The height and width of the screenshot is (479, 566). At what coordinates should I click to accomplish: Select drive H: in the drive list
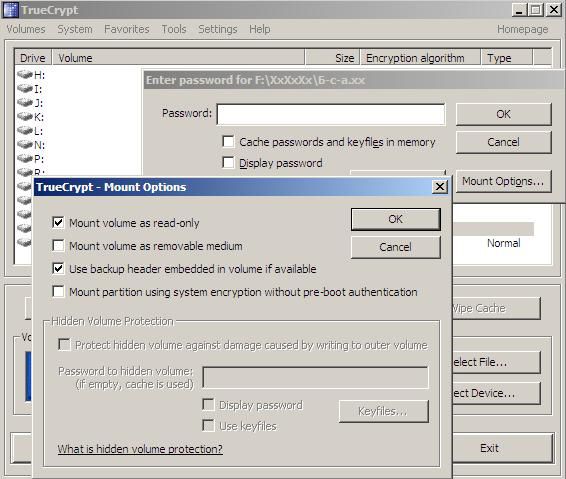click(31, 75)
